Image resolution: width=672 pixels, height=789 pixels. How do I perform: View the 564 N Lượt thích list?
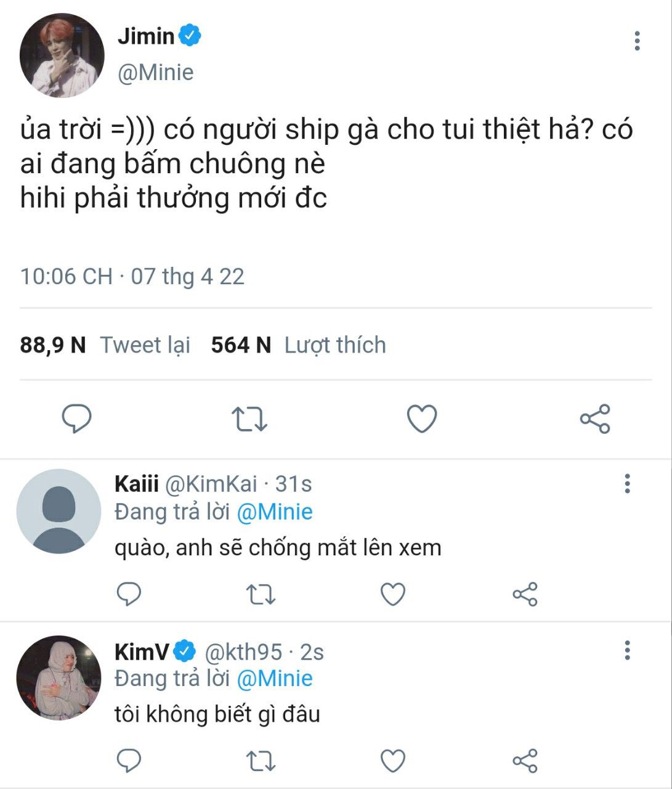click(x=299, y=345)
